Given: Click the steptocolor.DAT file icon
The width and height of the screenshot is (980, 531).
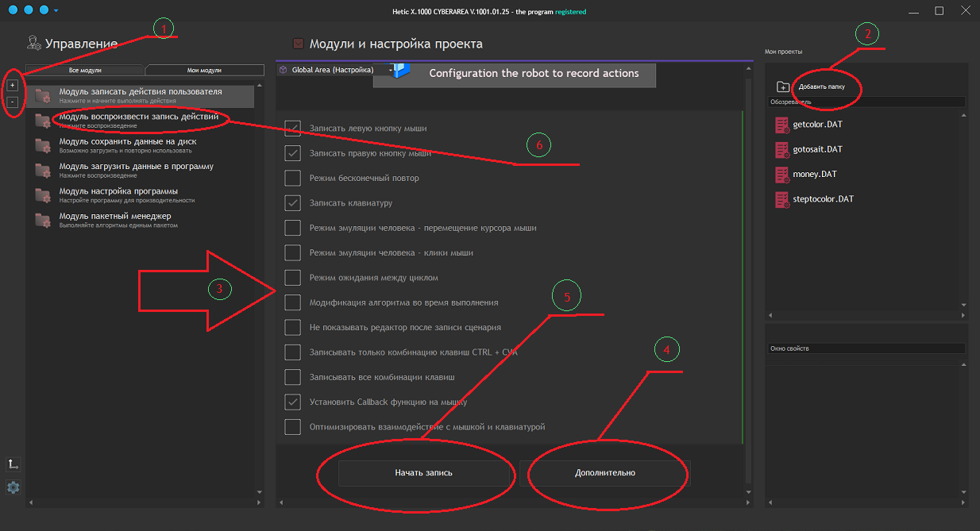Looking at the screenshot, I should [x=781, y=199].
